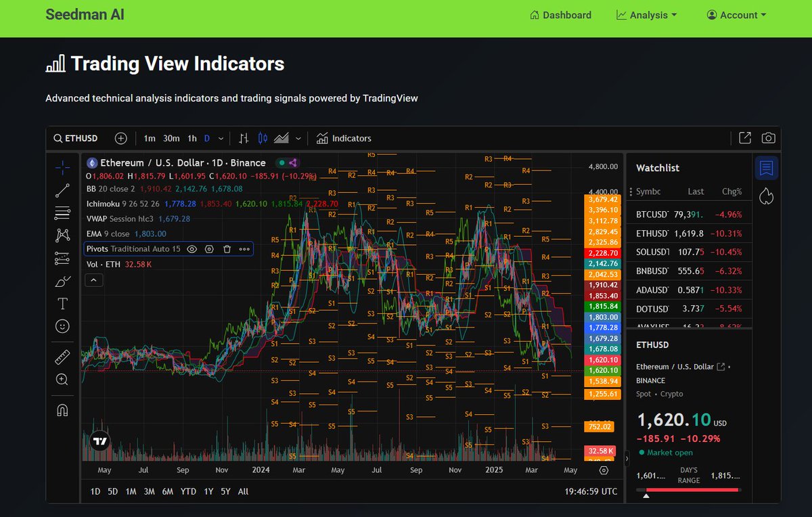Viewport: 812px width, 517px height.
Task: Set date range to 1M
Action: click(x=131, y=492)
